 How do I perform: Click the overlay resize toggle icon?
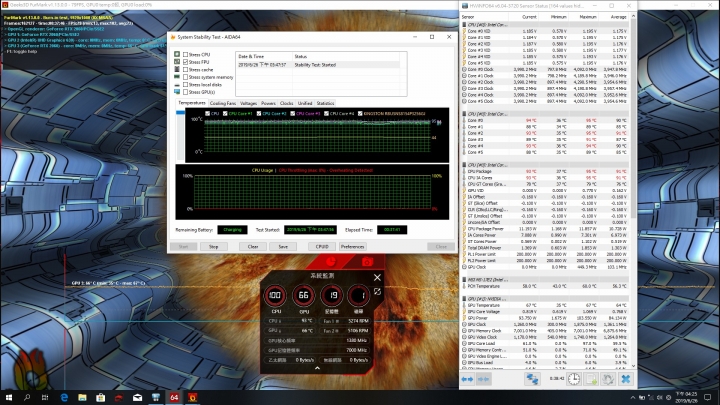pyautogui.click(x=377, y=292)
